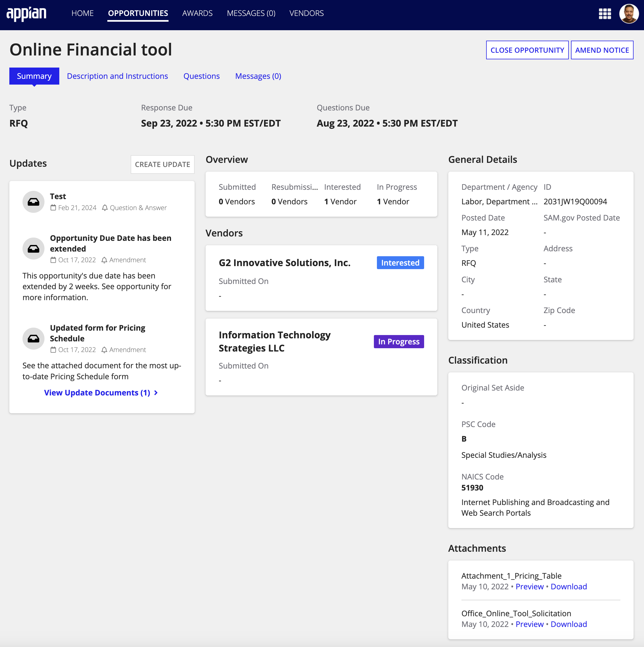
Task: Click the In Progress status badge
Action: [399, 342]
